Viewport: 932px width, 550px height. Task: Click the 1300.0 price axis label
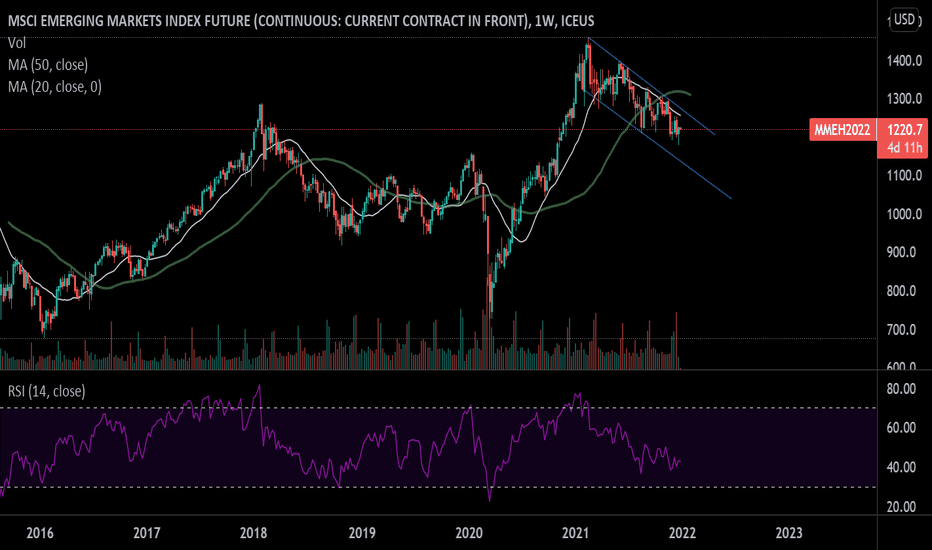click(905, 99)
